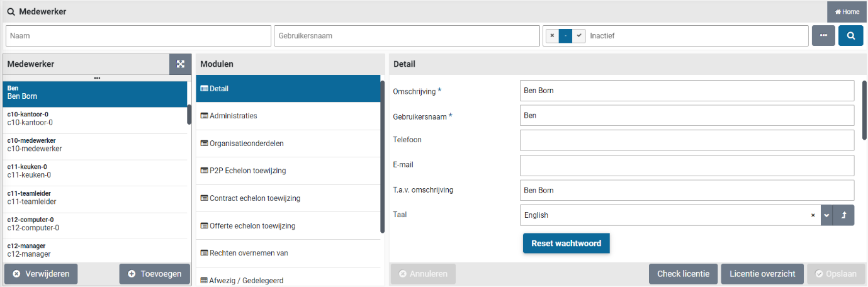Clear the Taal field value
Viewport: 868px width, 287px height.
tap(813, 215)
